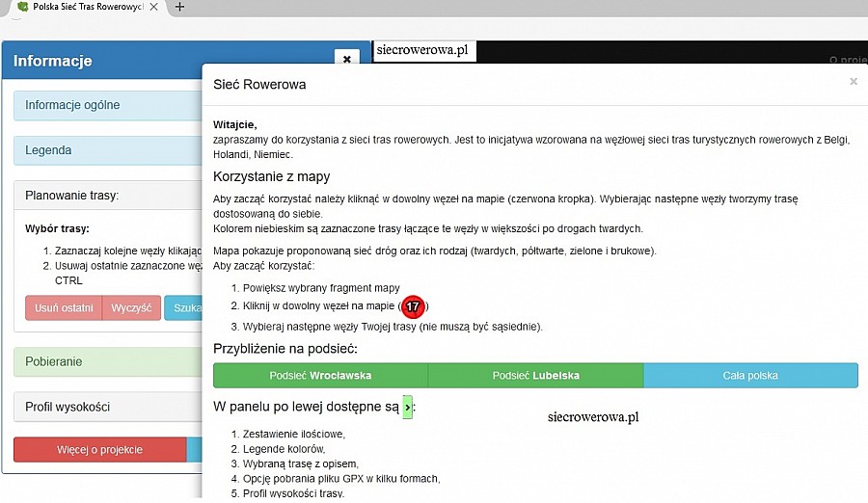Close the Informacje sidebar panel
This screenshot has width=868, height=503.
[346, 60]
